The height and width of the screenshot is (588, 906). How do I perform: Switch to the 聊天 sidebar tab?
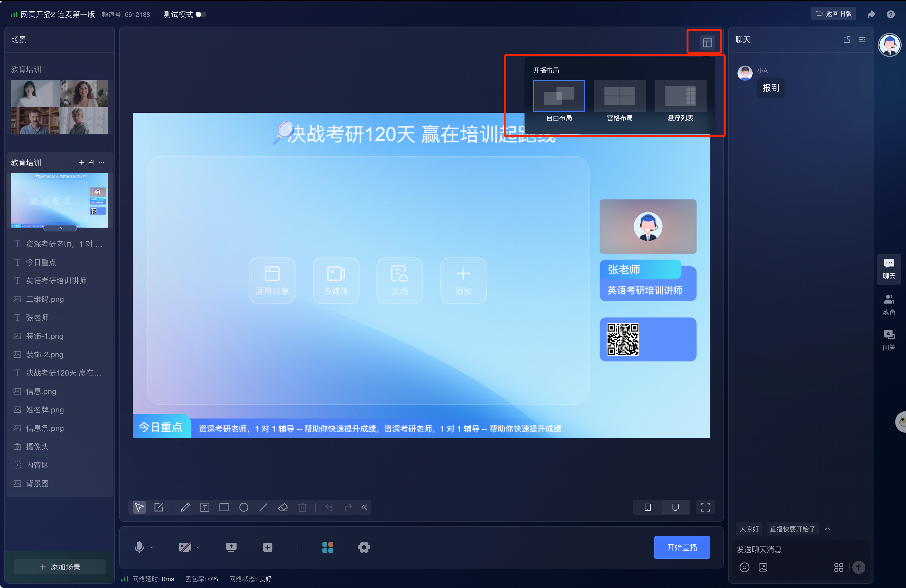[x=889, y=269]
